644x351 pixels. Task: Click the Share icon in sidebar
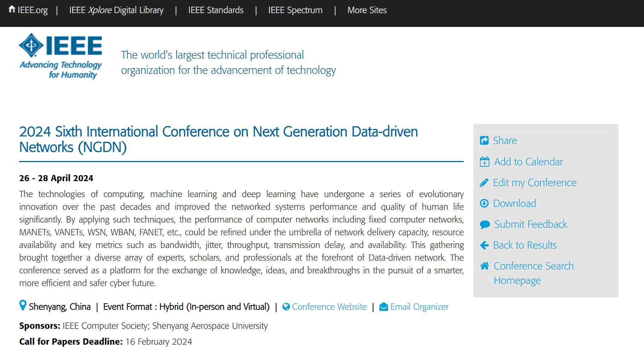(x=484, y=141)
